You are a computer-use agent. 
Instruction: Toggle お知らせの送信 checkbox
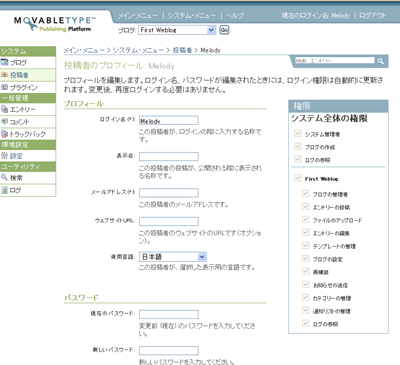tap(305, 284)
